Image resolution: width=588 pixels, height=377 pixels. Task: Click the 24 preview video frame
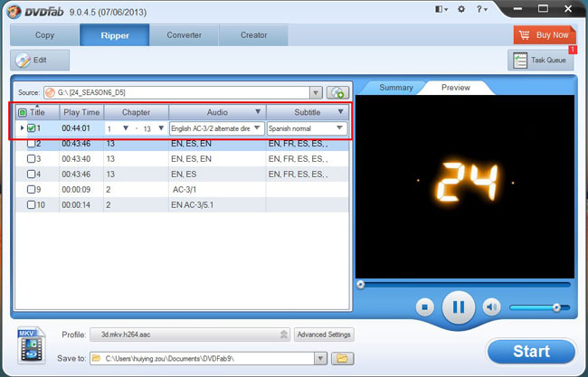(x=465, y=186)
